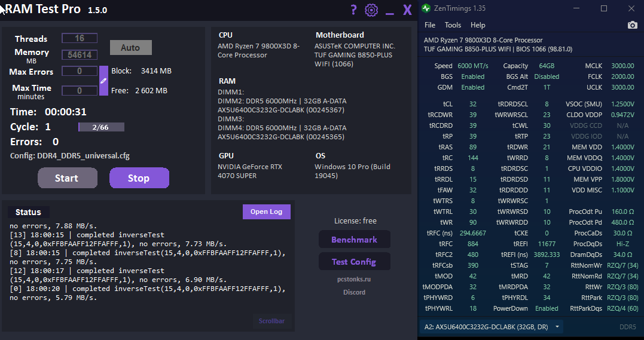Screen dimensions: 644x340
Task: Click the License: free text
Action: pos(355,221)
